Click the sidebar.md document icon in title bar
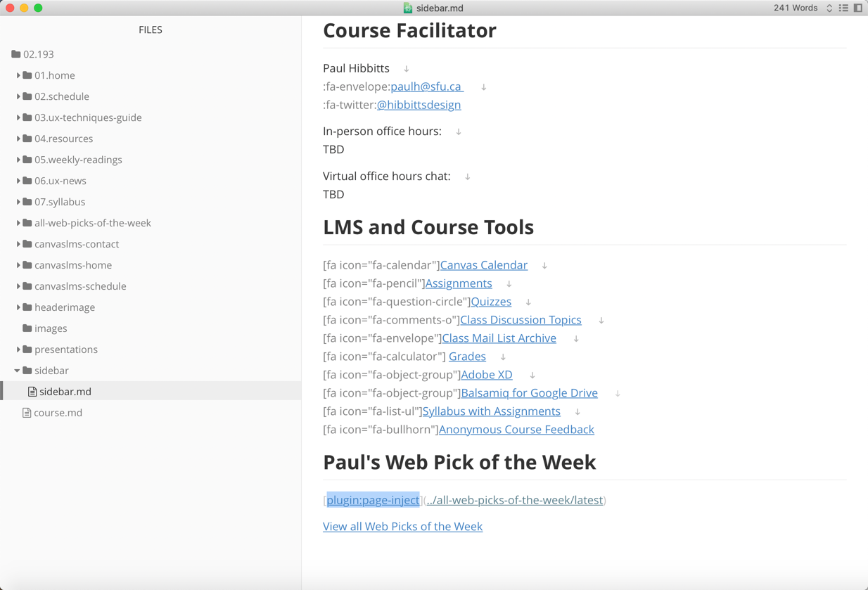This screenshot has width=868, height=590. [408, 8]
